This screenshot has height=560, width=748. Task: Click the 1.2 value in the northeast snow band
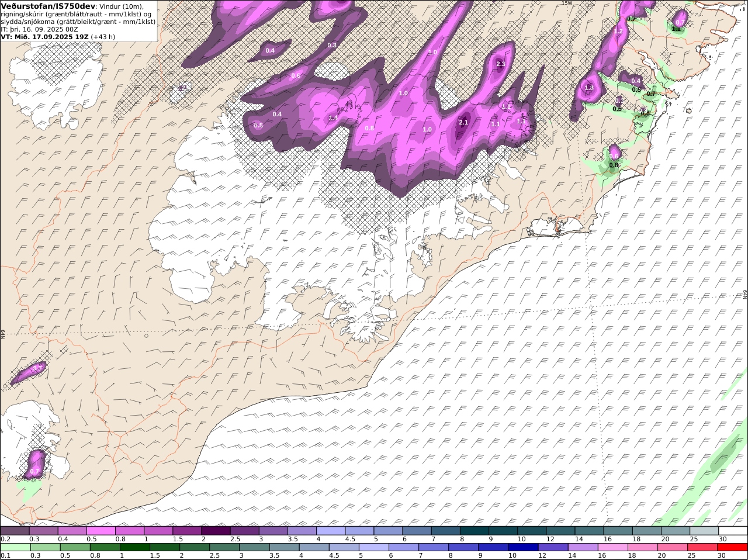(618, 31)
